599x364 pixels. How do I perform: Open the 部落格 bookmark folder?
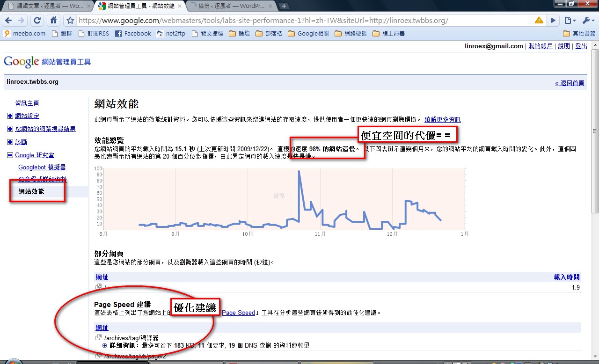coord(269,34)
